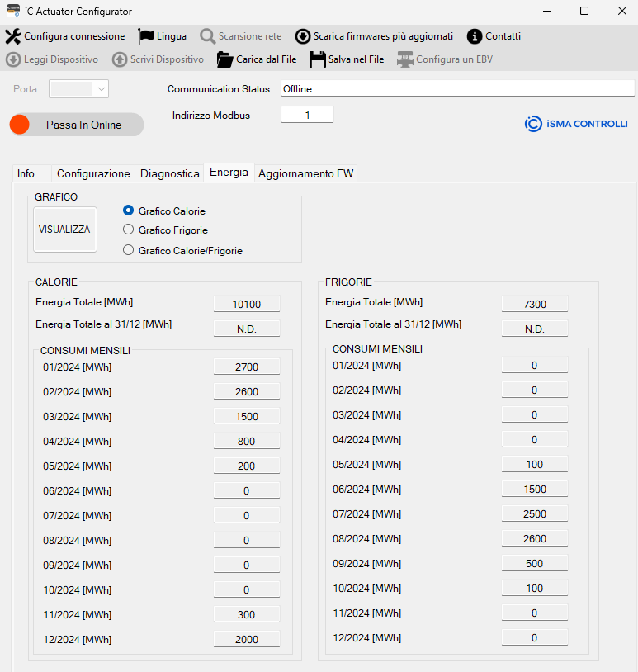This screenshot has width=638, height=672.
Task: Click the Scarica firmwares download icon
Action: tap(303, 36)
